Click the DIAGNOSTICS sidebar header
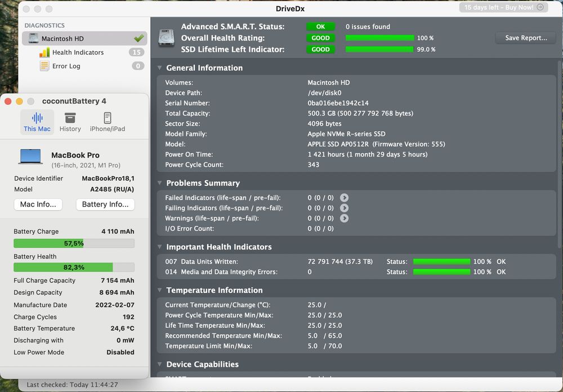This screenshot has height=392, width=563. coord(44,25)
